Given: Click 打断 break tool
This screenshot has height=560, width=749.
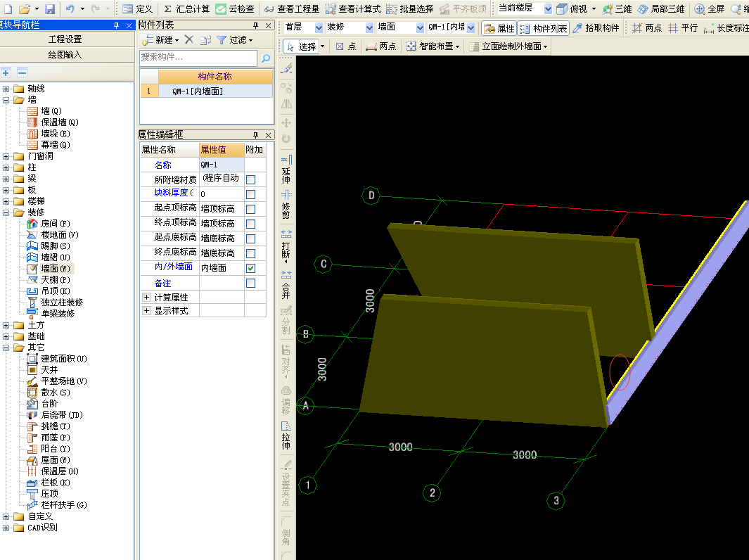Looking at the screenshot, I should click(286, 246).
